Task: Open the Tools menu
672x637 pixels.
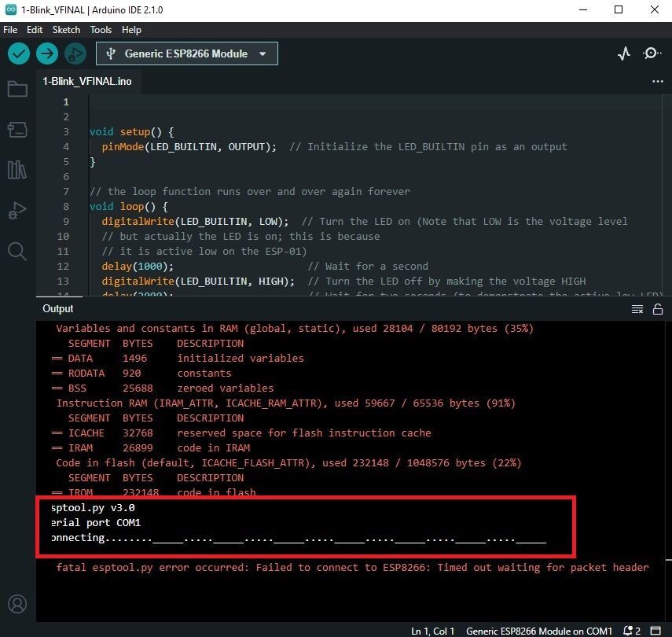Action: tap(101, 29)
